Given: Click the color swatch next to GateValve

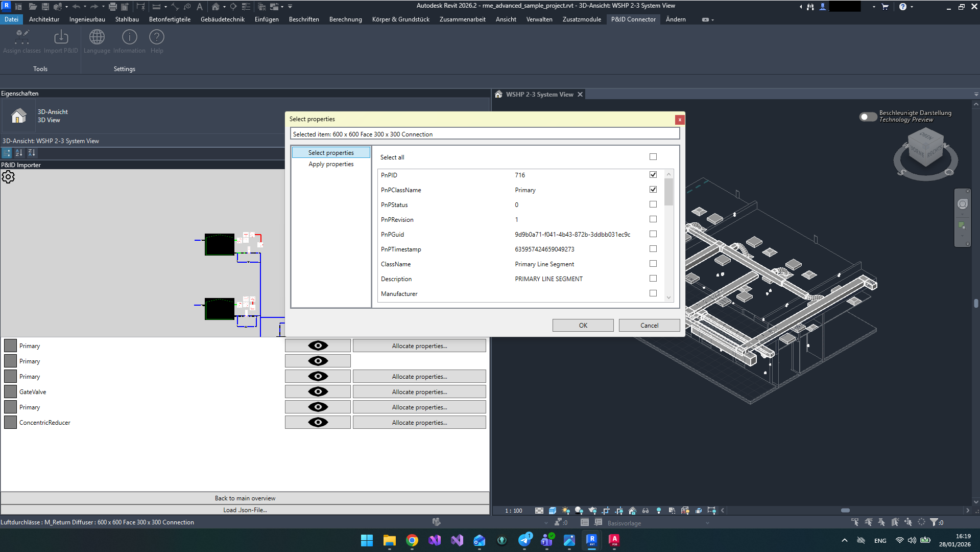Looking at the screenshot, I should (10, 391).
